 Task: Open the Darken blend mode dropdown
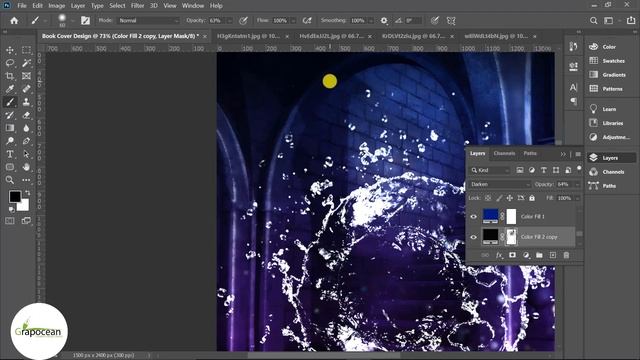(500, 184)
